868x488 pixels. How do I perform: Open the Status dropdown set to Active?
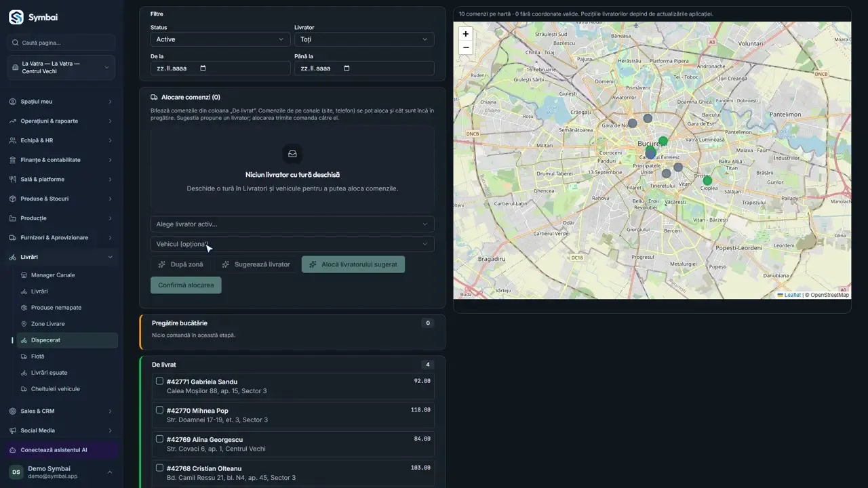pos(220,39)
